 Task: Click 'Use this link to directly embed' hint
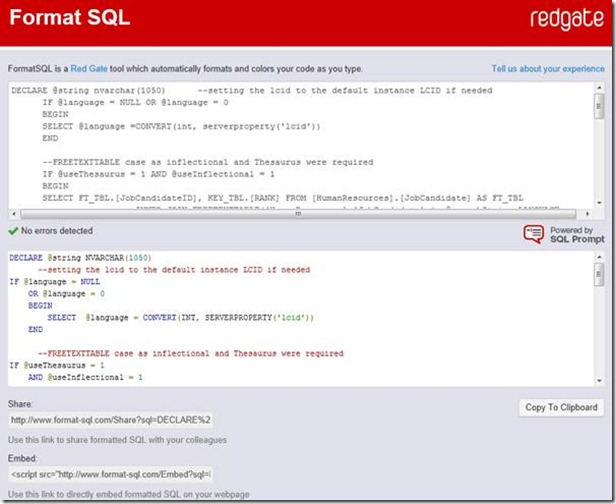[128, 494]
